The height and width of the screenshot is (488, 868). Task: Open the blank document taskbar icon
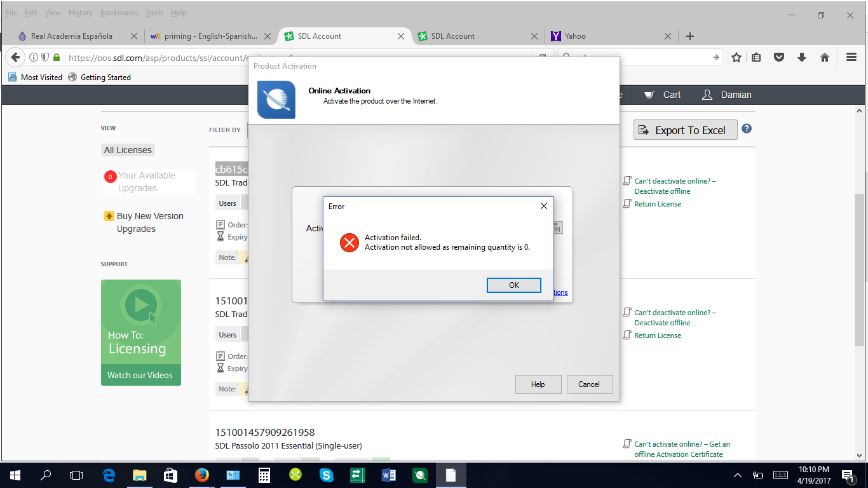coord(451,475)
